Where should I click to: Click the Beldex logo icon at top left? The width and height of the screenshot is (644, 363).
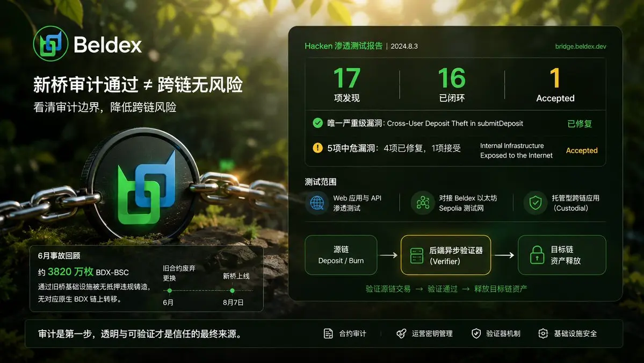click(x=50, y=44)
